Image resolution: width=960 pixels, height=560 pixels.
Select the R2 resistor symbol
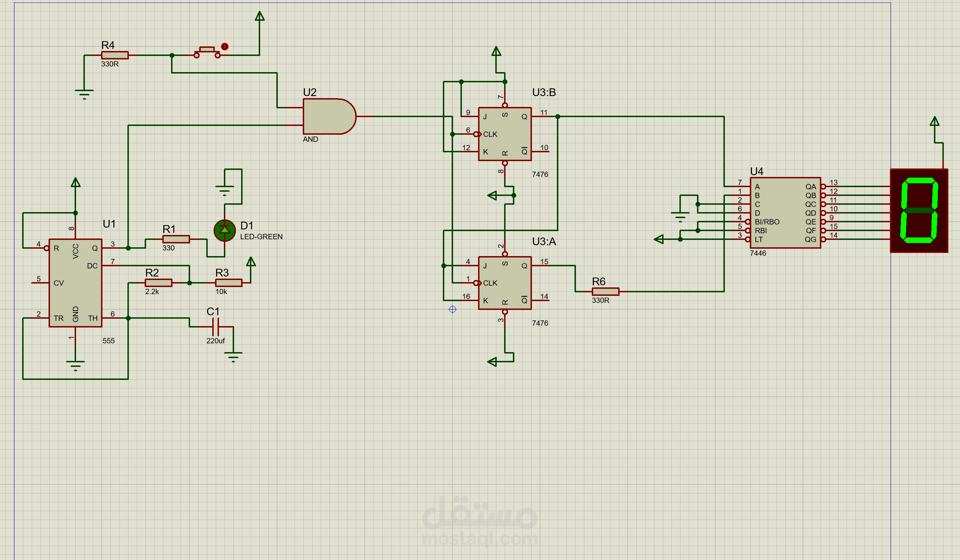(158, 283)
